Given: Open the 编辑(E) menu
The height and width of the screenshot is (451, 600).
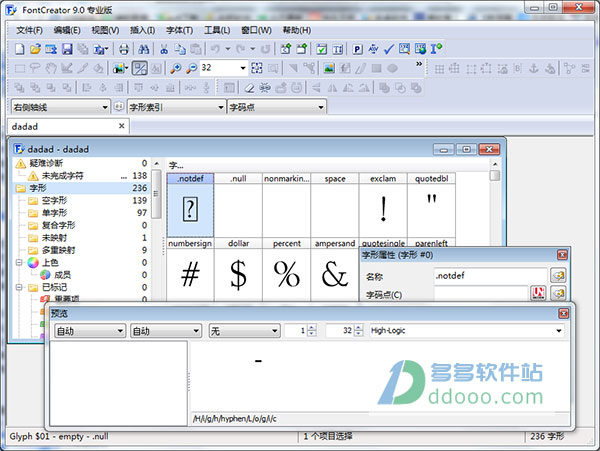Looking at the screenshot, I should 67,30.
